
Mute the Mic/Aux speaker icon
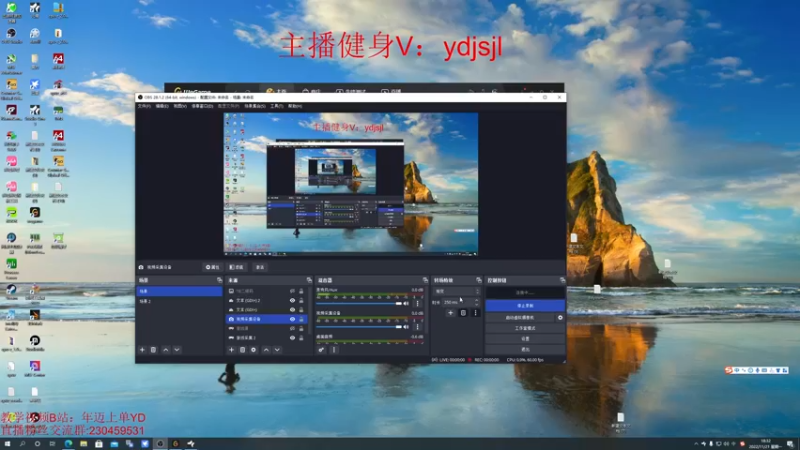click(407, 304)
